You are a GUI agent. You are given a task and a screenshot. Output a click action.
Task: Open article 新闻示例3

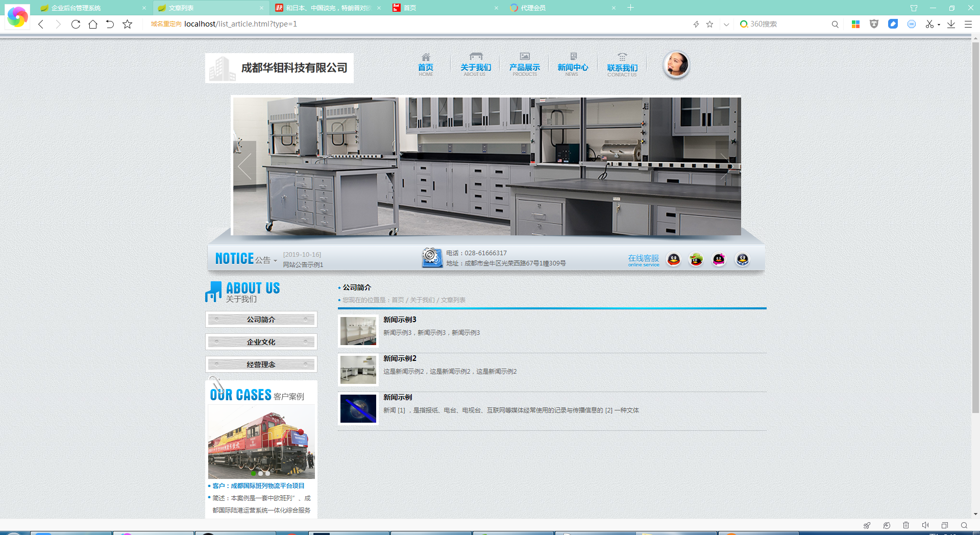click(400, 320)
